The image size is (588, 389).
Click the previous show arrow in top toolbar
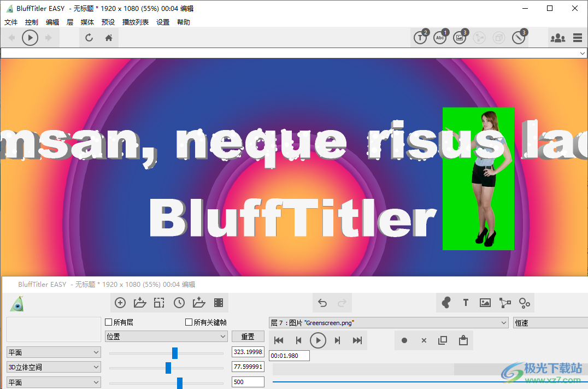click(11, 38)
